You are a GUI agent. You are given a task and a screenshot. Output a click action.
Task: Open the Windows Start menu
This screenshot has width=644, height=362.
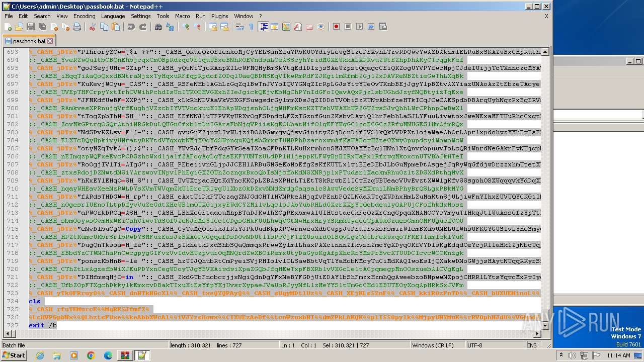pyautogui.click(x=14, y=355)
